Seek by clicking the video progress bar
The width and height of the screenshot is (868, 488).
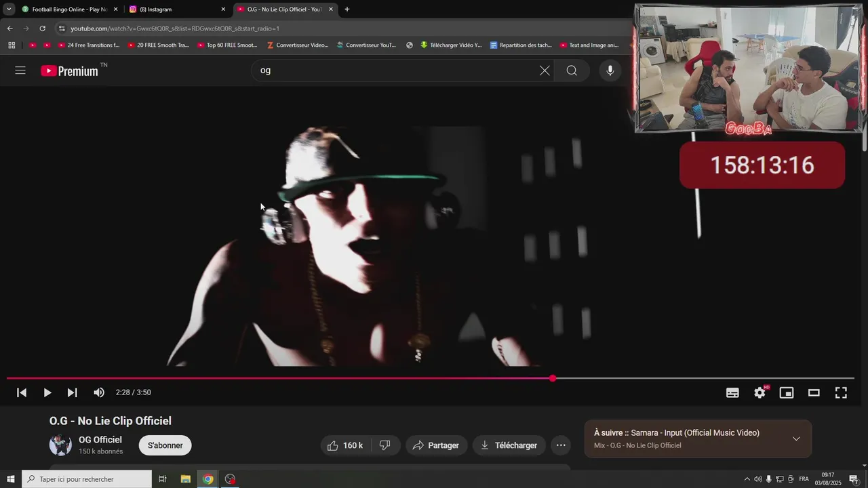[x=431, y=378]
